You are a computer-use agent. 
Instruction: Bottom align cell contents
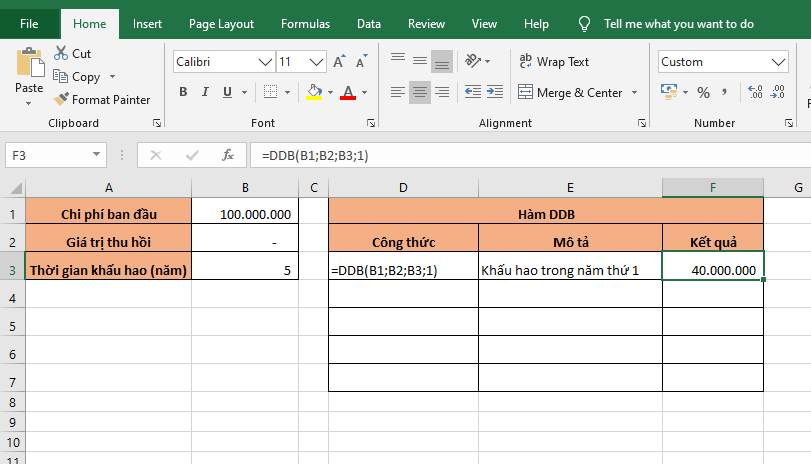[x=442, y=62]
